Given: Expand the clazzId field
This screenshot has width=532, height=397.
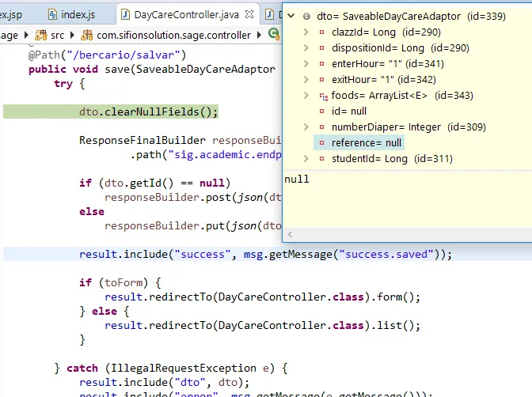Looking at the screenshot, I should (306, 32).
